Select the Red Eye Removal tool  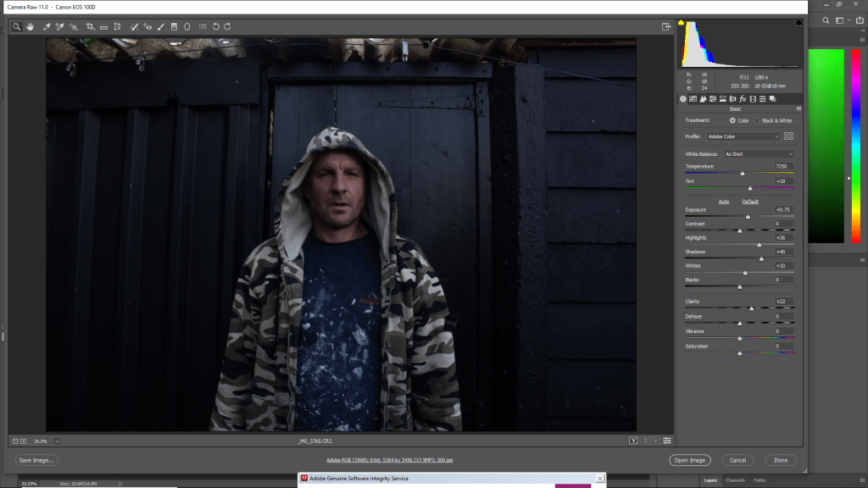[x=147, y=26]
